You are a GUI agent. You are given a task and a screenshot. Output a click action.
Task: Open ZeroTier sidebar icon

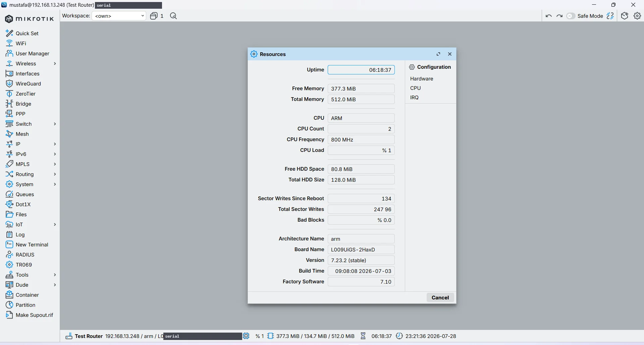9,94
